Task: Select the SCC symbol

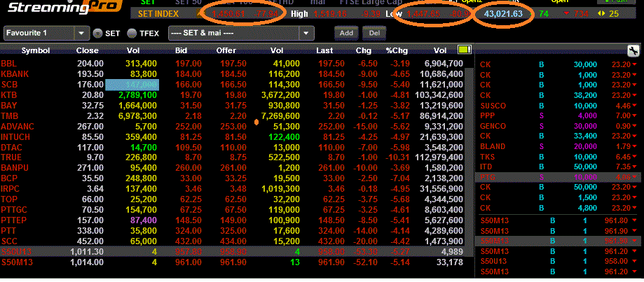Action: point(9,241)
